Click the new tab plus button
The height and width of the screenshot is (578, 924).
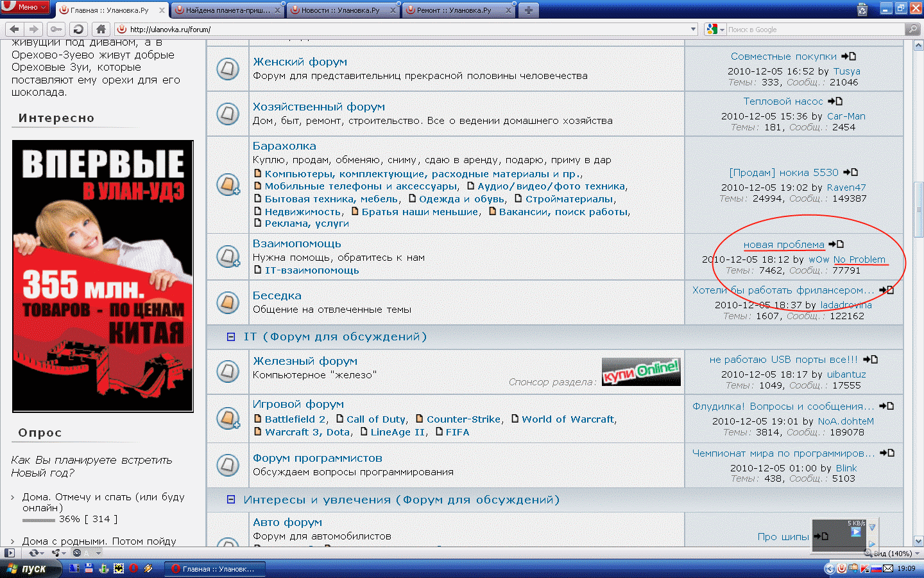[528, 10]
